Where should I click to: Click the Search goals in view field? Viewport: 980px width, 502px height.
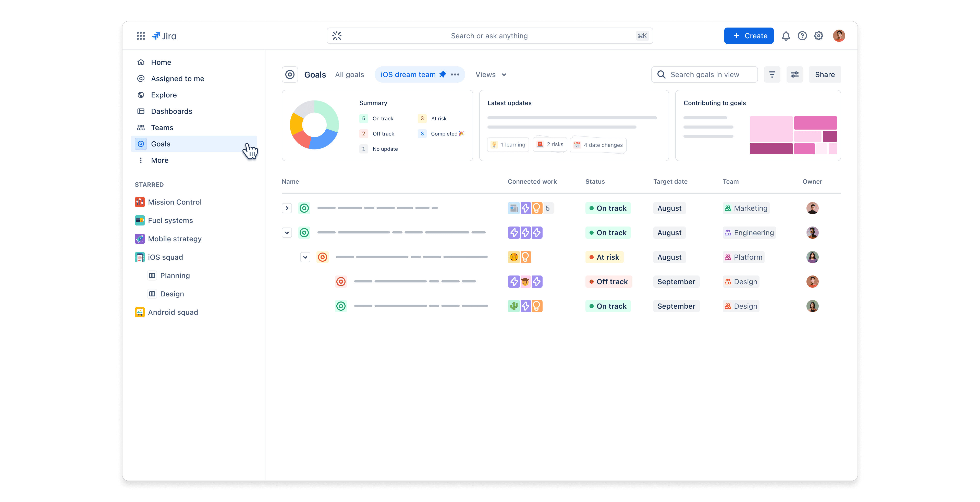pyautogui.click(x=705, y=74)
